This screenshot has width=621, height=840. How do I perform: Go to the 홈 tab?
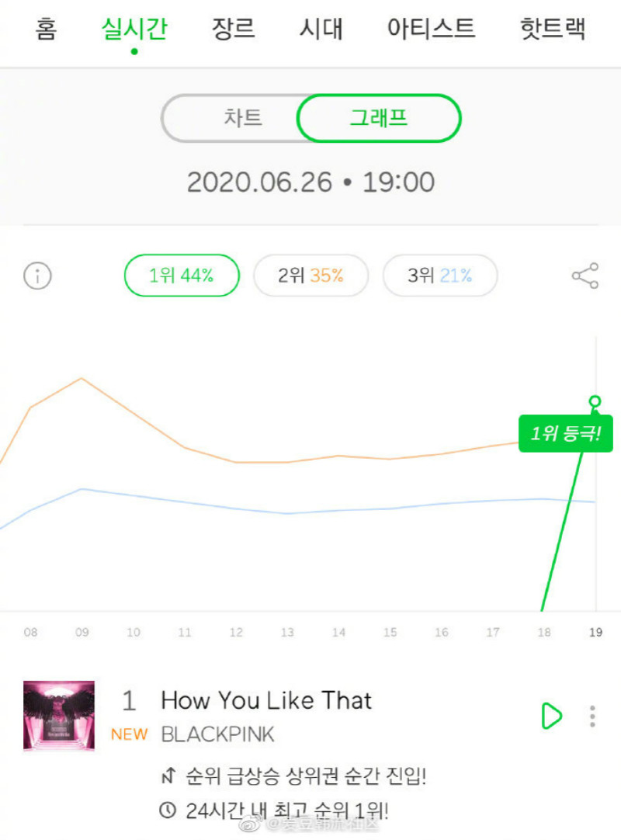pos(46,30)
